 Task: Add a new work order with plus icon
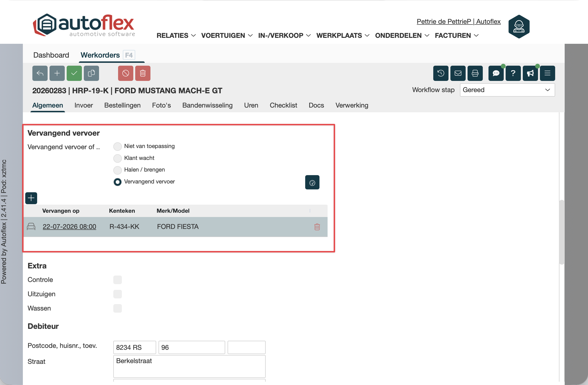point(57,73)
